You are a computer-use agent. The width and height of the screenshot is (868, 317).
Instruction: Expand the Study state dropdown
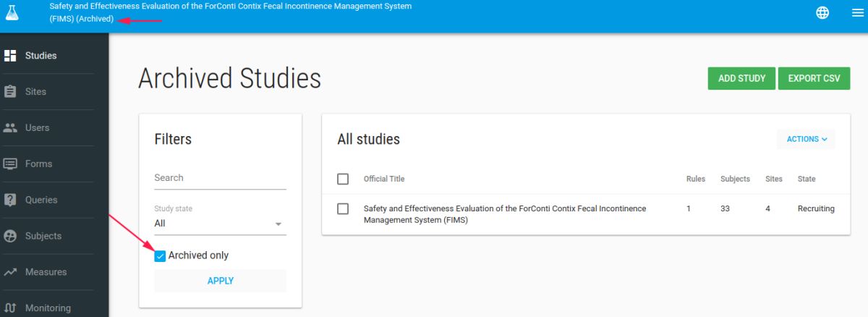(x=220, y=224)
